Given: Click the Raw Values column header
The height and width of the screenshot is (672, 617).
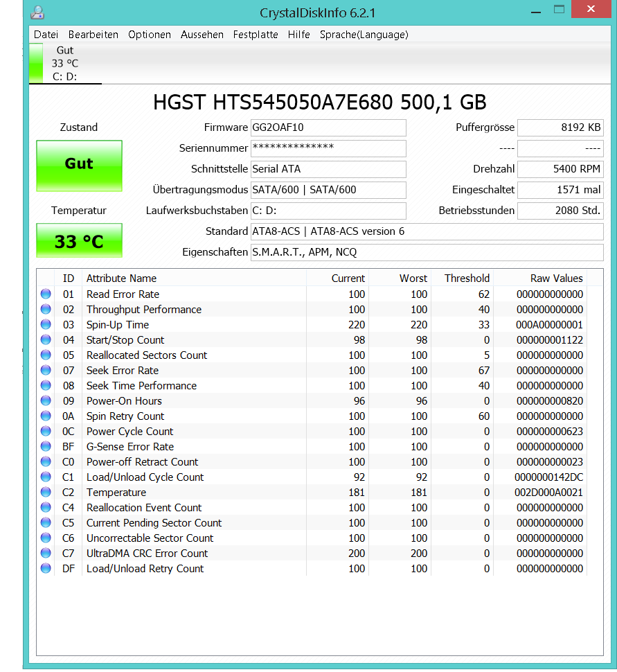Looking at the screenshot, I should 540,278.
